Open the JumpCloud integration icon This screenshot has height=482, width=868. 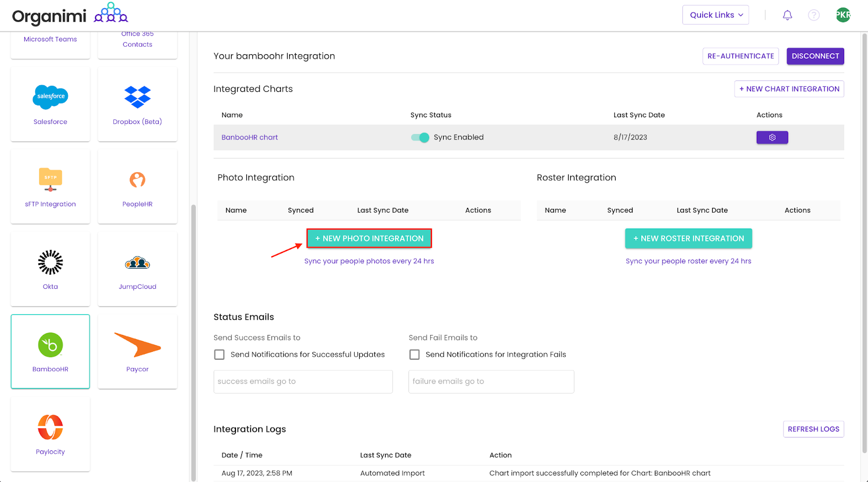pyautogui.click(x=137, y=263)
